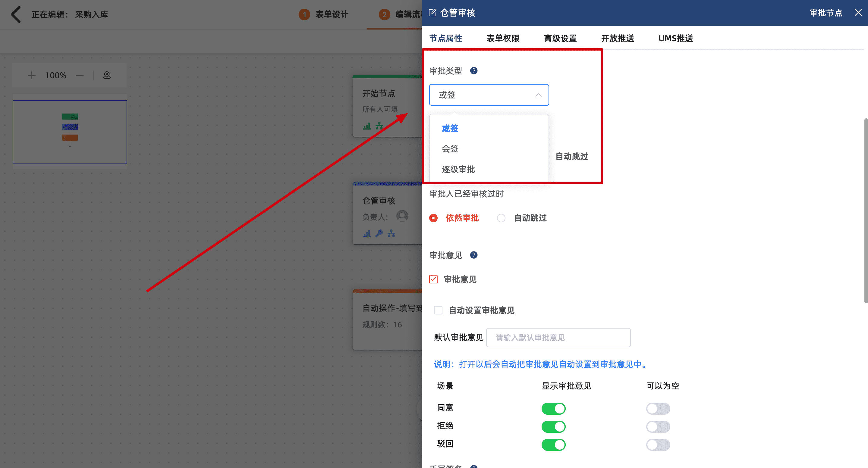The height and width of the screenshot is (468, 868).
Task: Open the 高级设置 tab
Action: (560, 38)
